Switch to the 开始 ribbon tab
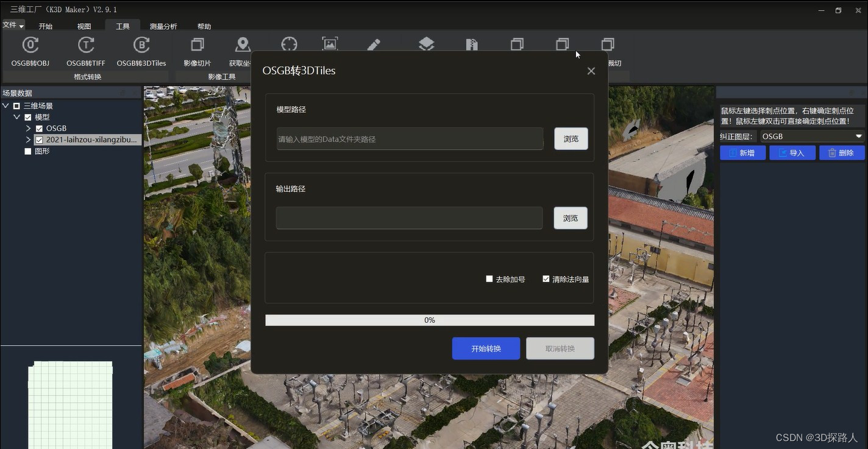 pos(46,26)
